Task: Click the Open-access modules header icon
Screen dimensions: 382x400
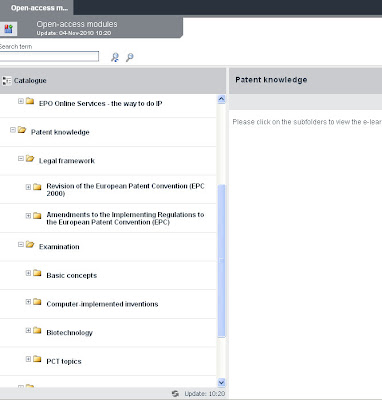Action: click(8, 29)
